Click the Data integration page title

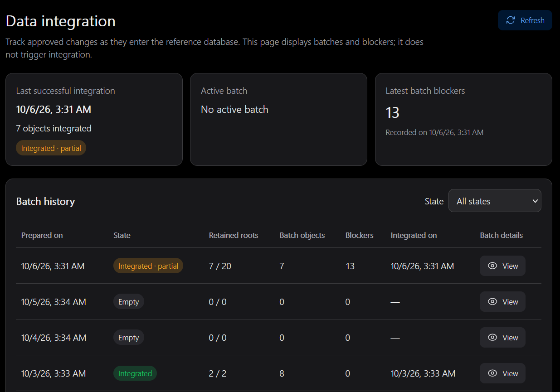tap(60, 21)
